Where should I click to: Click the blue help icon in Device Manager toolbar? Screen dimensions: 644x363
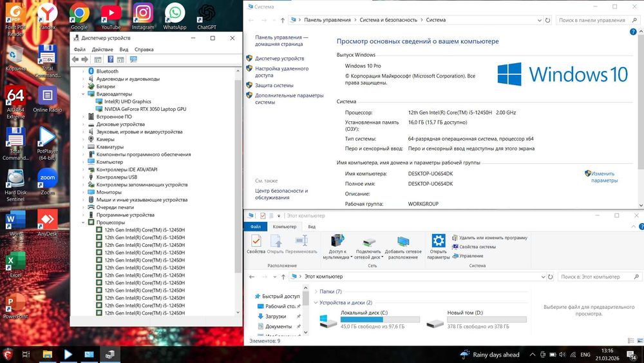click(111, 59)
